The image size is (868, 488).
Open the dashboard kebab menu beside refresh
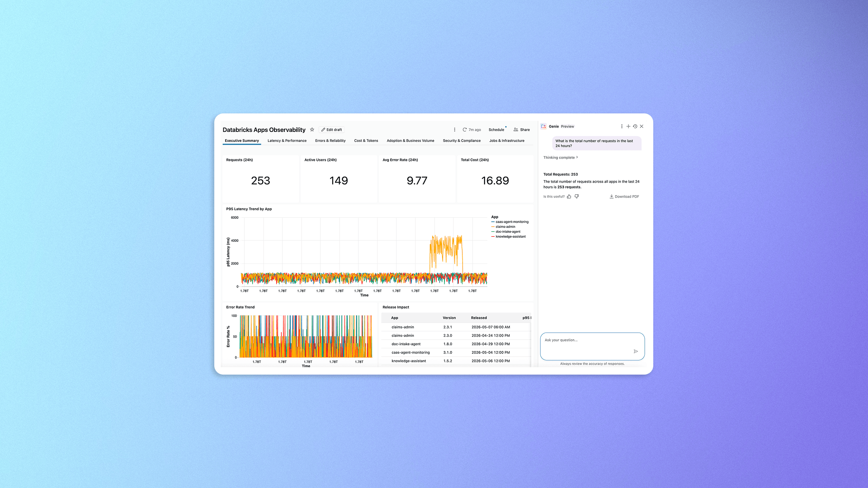click(x=454, y=130)
